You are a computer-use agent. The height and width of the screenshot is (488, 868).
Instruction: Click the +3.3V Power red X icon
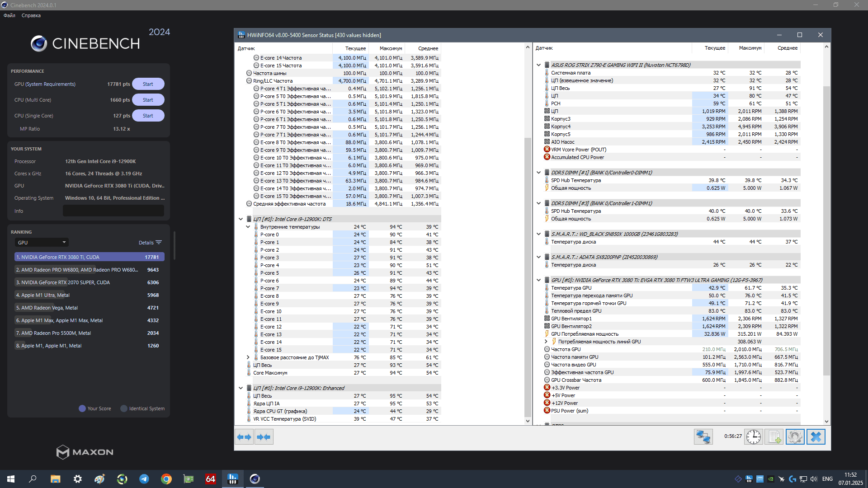547,388
